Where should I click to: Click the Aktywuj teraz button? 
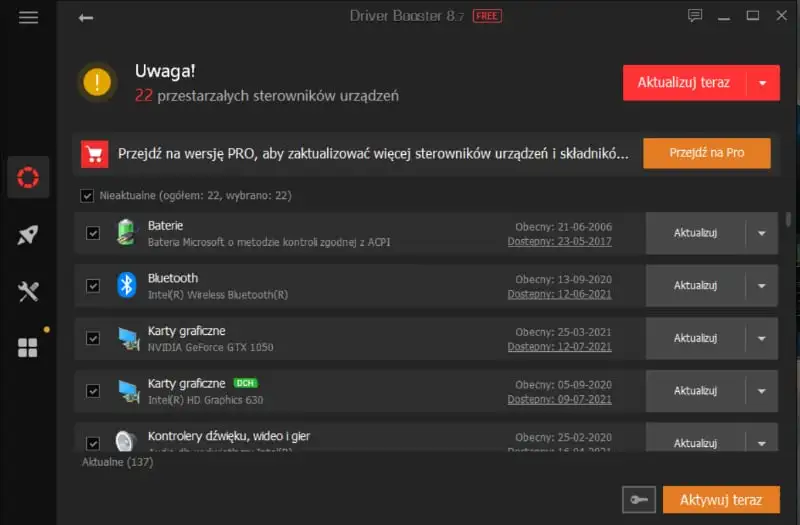point(721,499)
